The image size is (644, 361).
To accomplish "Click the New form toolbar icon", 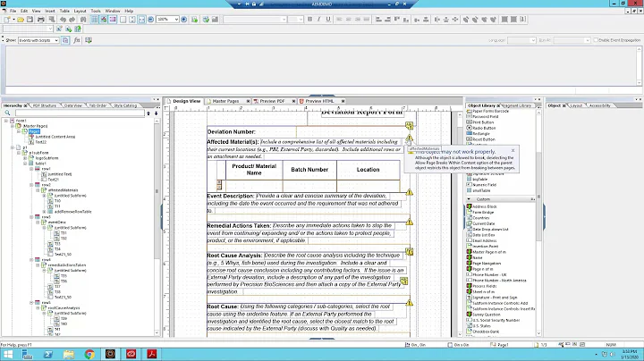I will [x=7, y=20].
